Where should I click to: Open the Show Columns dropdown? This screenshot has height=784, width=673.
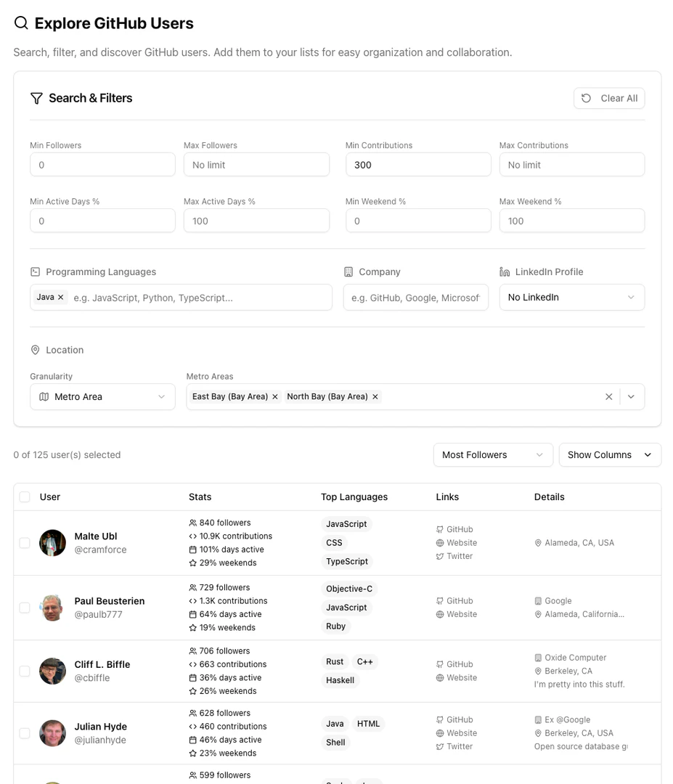pyautogui.click(x=610, y=454)
